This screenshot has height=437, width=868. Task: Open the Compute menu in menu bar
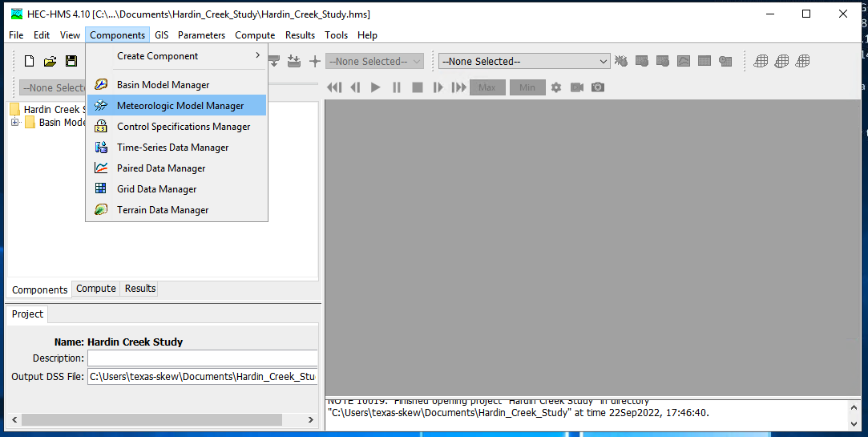point(255,35)
